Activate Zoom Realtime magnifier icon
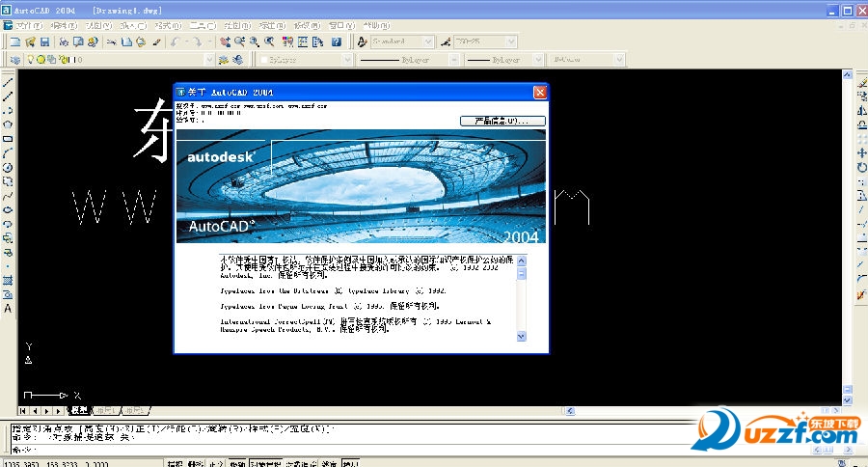Viewport: 868px width, 467px height. point(240,42)
